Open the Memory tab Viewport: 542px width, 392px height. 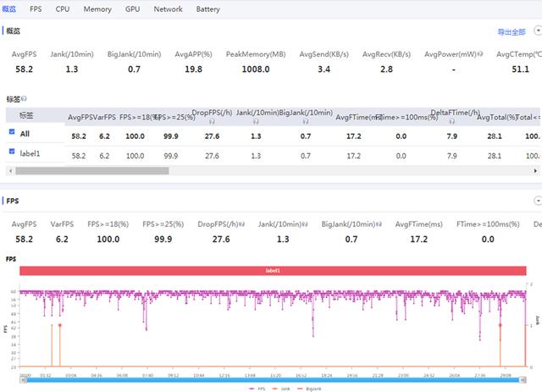97,9
